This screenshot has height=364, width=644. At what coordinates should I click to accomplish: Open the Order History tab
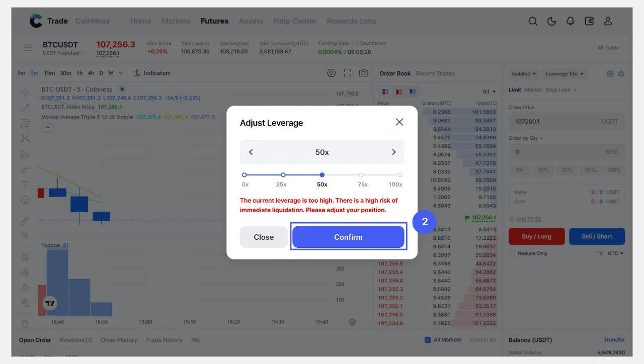click(x=119, y=340)
